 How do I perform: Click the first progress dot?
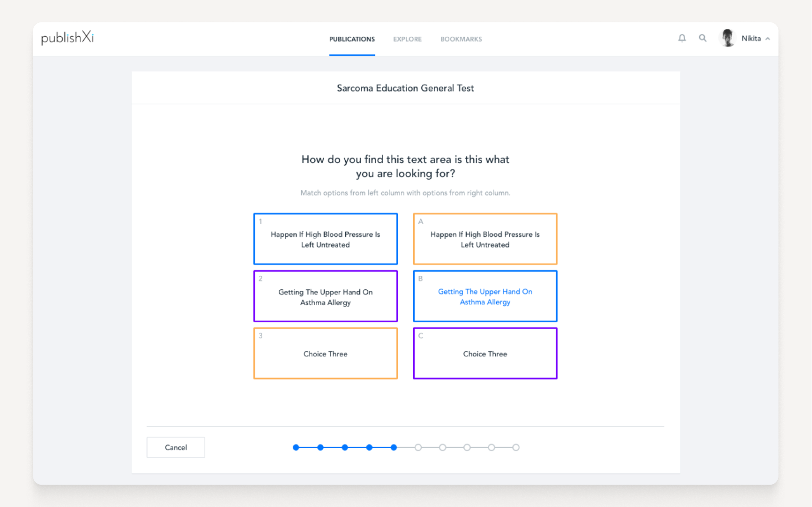click(295, 447)
